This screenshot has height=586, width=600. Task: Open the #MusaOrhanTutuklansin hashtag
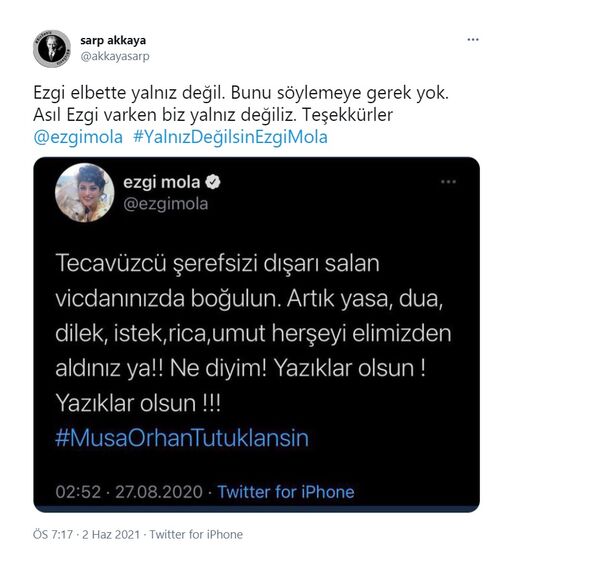click(182, 438)
